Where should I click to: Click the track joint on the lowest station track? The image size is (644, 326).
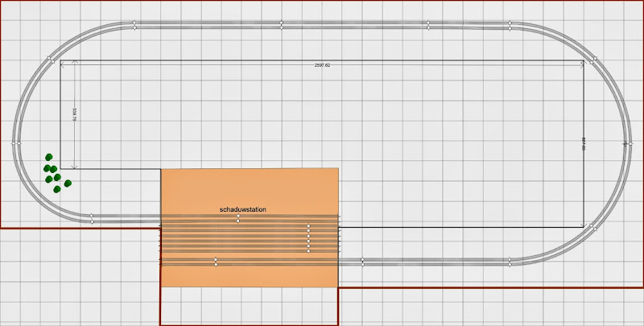[216, 262]
